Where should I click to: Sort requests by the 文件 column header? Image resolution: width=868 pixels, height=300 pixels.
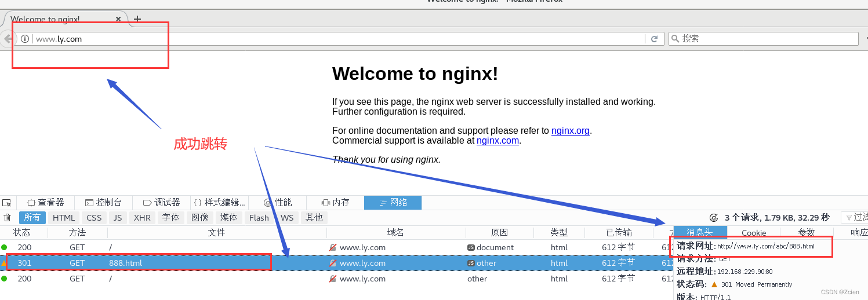pos(217,232)
